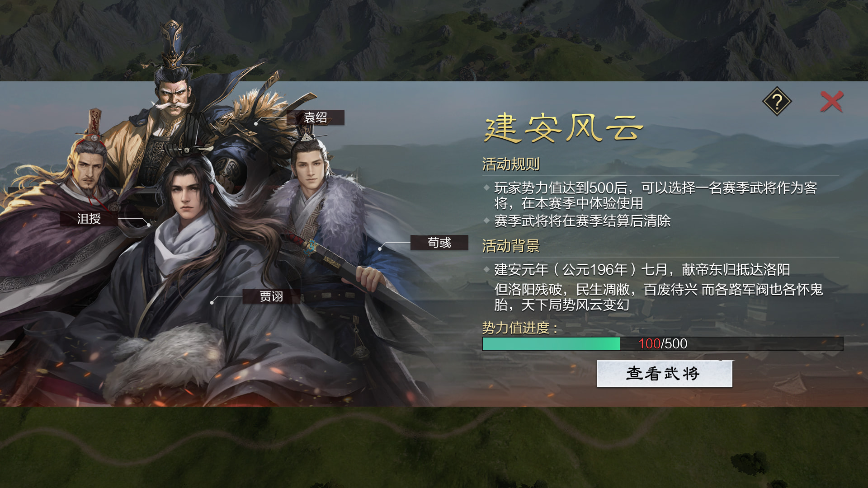Select the 袁绍 name tag
The height and width of the screenshot is (488, 868).
click(x=315, y=117)
